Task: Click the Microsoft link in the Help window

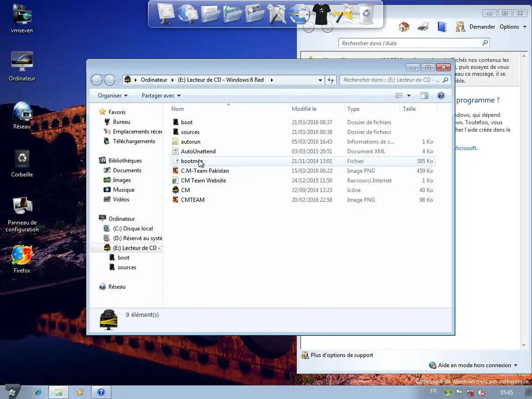Action: [x=465, y=148]
